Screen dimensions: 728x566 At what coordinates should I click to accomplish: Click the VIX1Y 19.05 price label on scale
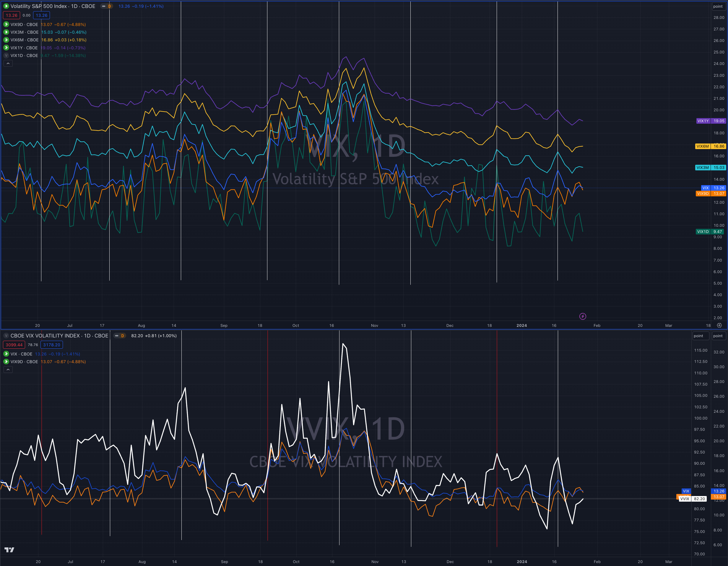(719, 121)
